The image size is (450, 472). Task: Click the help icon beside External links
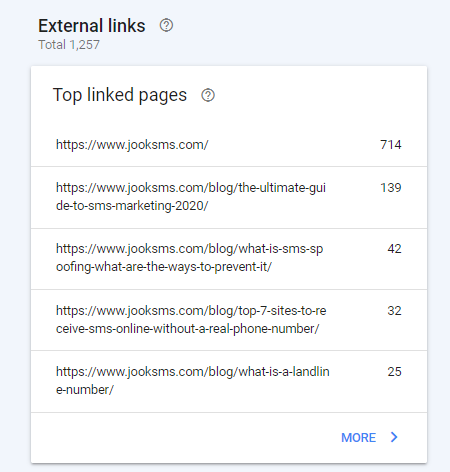(166, 25)
